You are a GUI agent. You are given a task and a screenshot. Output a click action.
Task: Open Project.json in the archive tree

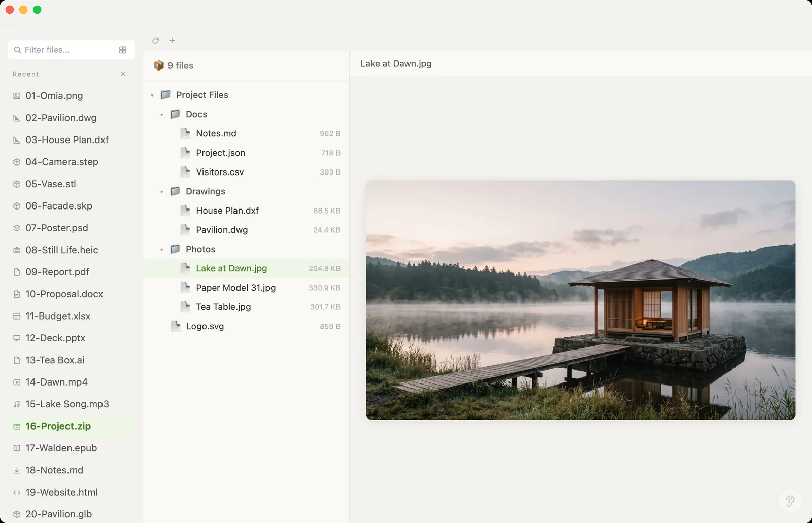[x=246, y=153]
